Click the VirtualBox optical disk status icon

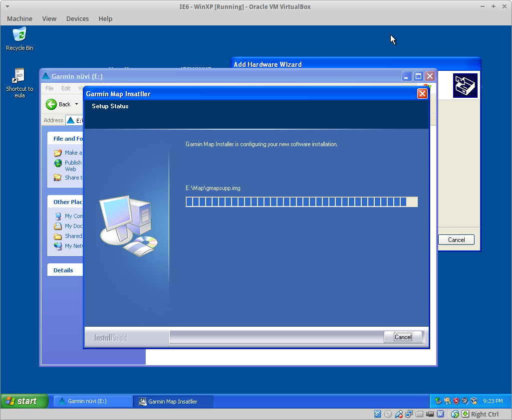[x=388, y=414]
